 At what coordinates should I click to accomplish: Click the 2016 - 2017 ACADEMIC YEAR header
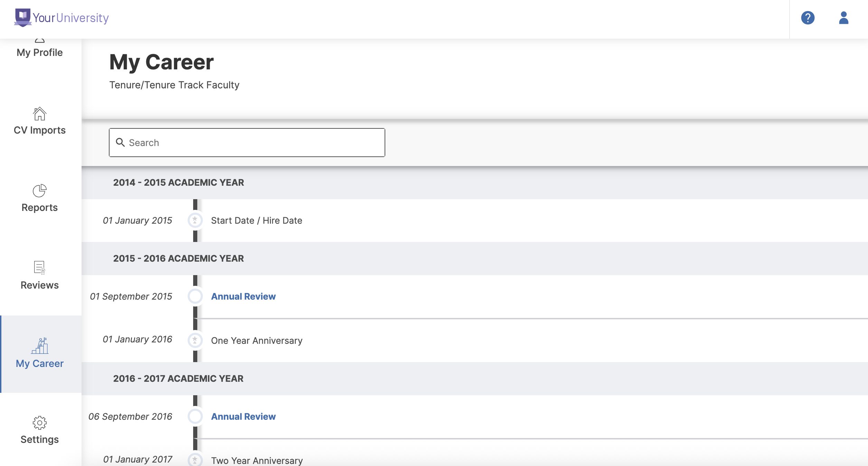point(178,378)
